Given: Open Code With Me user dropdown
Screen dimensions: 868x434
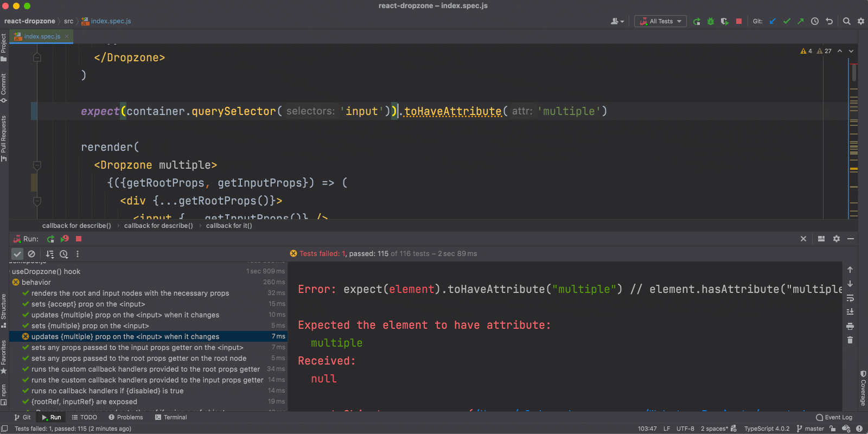Looking at the screenshot, I should tap(617, 21).
